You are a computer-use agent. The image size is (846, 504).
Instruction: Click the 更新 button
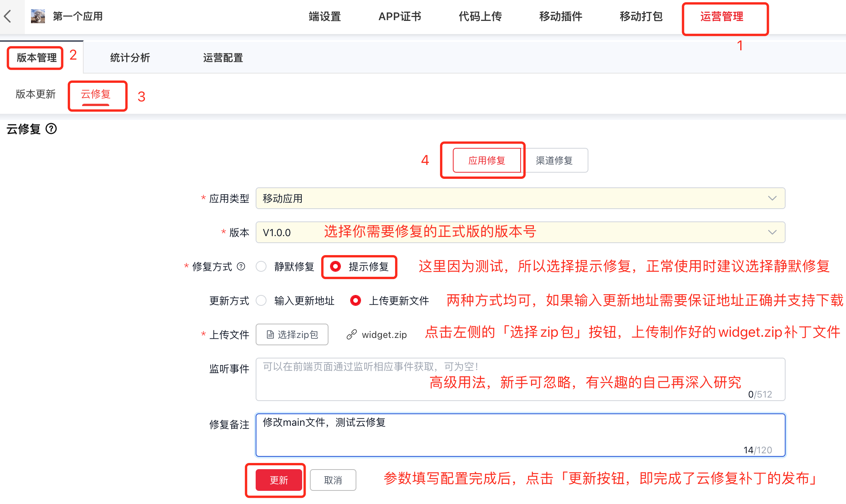(x=279, y=480)
